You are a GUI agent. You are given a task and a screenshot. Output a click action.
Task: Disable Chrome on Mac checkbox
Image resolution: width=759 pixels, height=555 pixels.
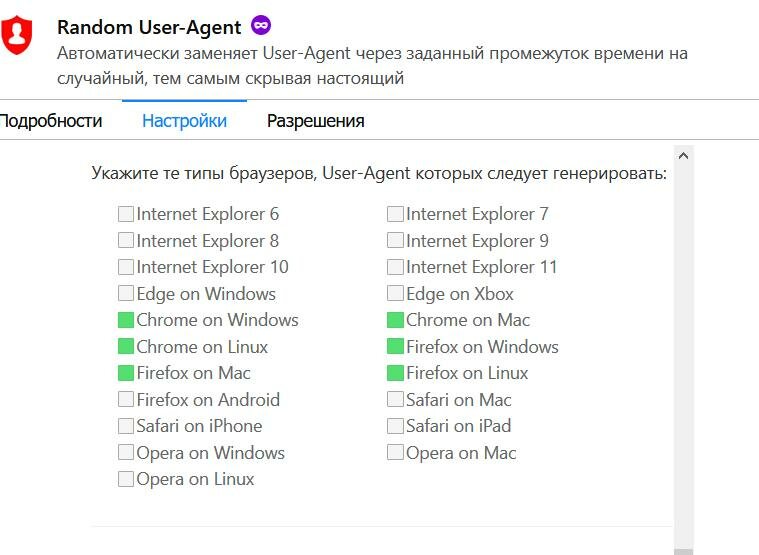[x=395, y=320]
